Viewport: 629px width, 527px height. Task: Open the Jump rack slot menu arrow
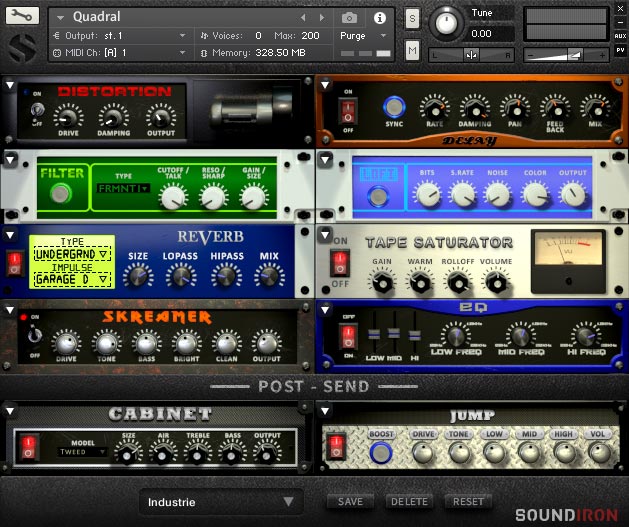(325, 411)
